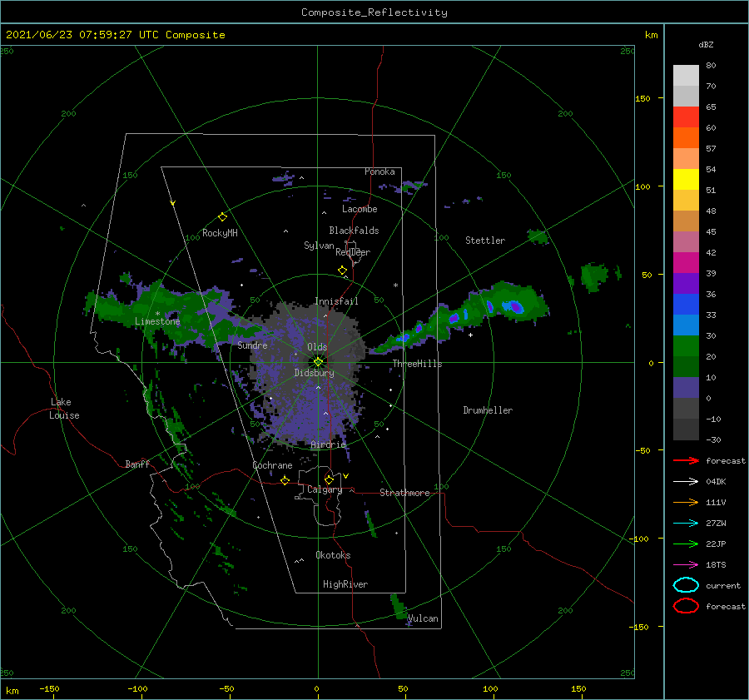749x700 pixels.
Task: Click white plus marker northeast of ThreeHills
Action: 470,335
